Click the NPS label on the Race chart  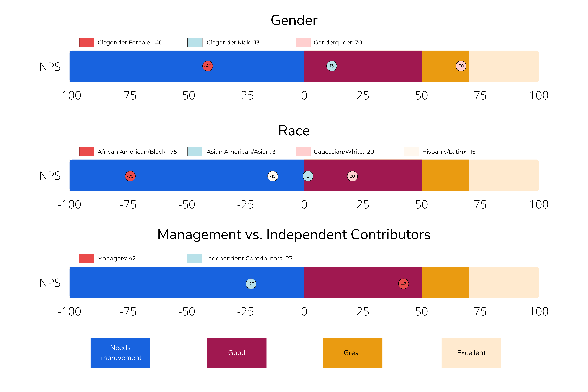coord(50,176)
